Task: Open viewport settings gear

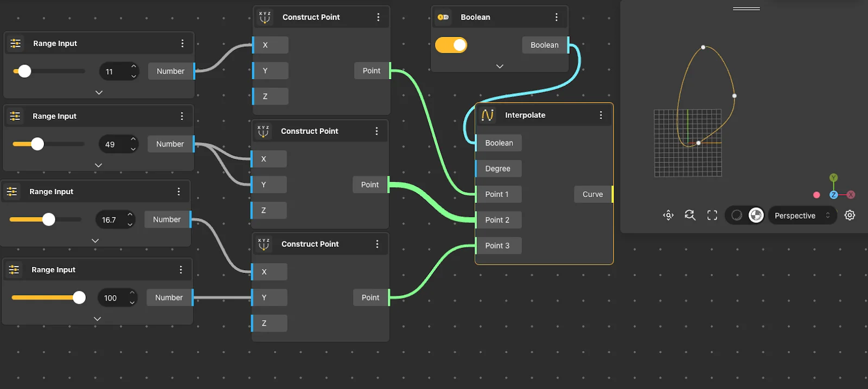Action: (850, 215)
